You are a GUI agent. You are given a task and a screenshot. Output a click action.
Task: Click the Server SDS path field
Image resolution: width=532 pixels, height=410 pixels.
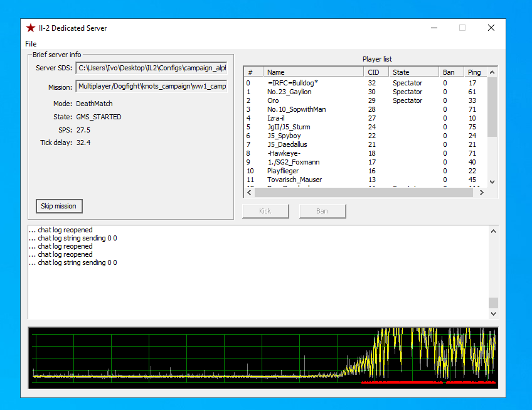pyautogui.click(x=151, y=68)
